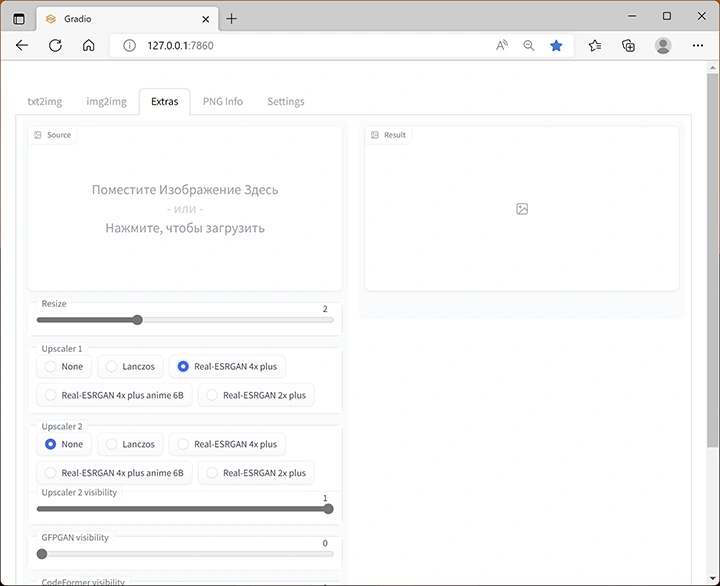720x586 pixels.
Task: Select Lanczos for Upscaler 2
Action: point(130,444)
